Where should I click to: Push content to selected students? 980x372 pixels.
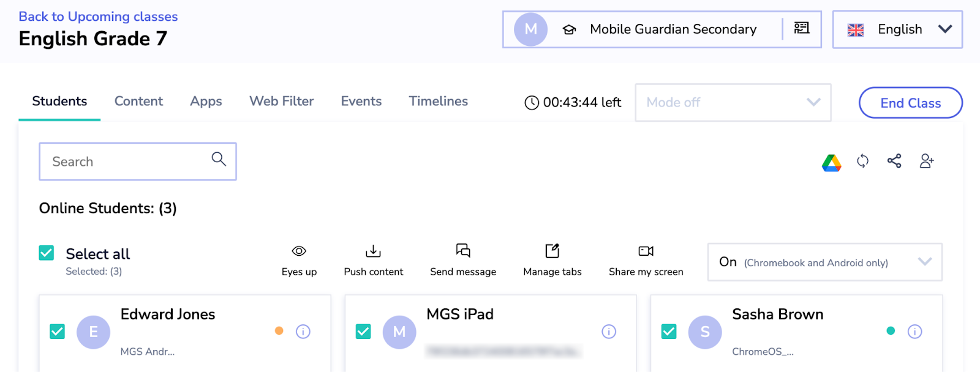pos(373,260)
